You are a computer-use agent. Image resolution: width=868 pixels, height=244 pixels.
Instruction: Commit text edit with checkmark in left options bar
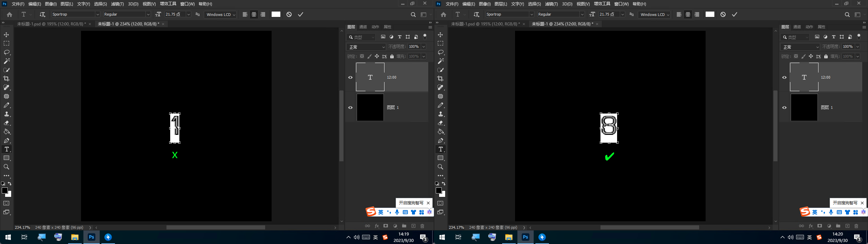click(x=300, y=14)
